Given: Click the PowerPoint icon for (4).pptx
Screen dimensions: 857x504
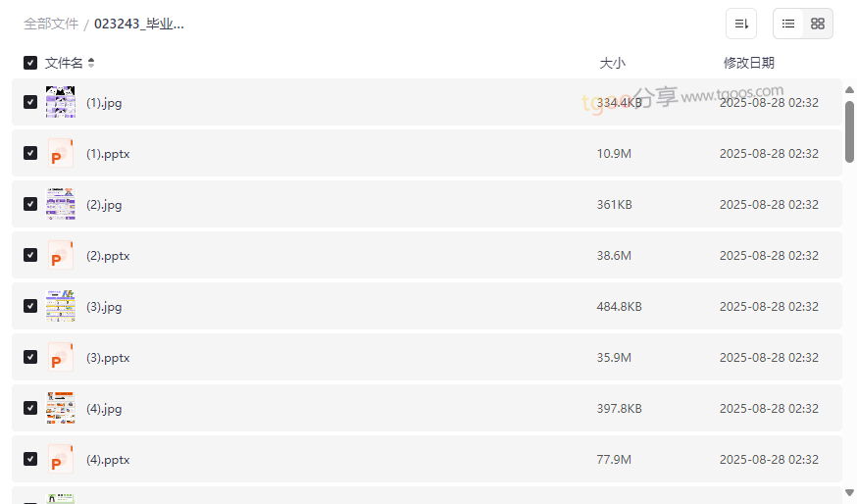Looking at the screenshot, I should coord(61,460).
